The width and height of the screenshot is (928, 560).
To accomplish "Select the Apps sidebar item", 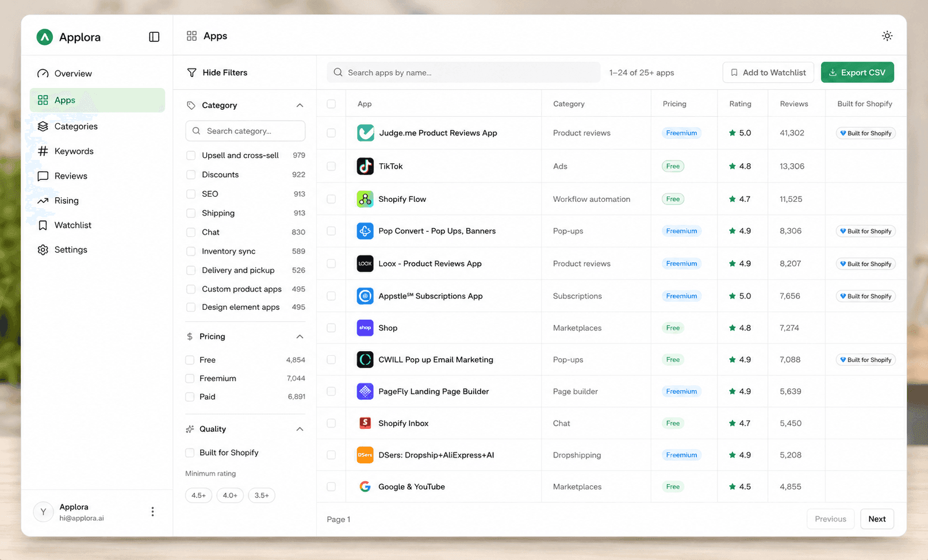I will pyautogui.click(x=97, y=100).
